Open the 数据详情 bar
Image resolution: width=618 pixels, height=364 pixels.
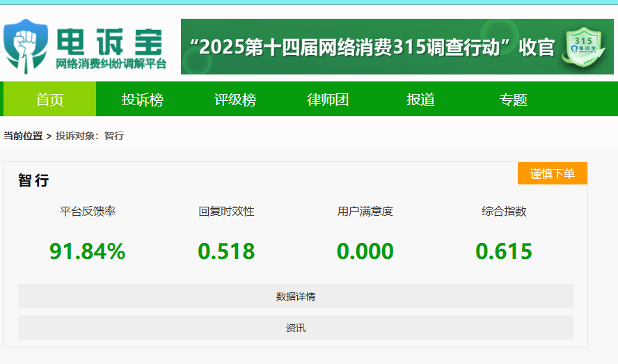point(296,296)
